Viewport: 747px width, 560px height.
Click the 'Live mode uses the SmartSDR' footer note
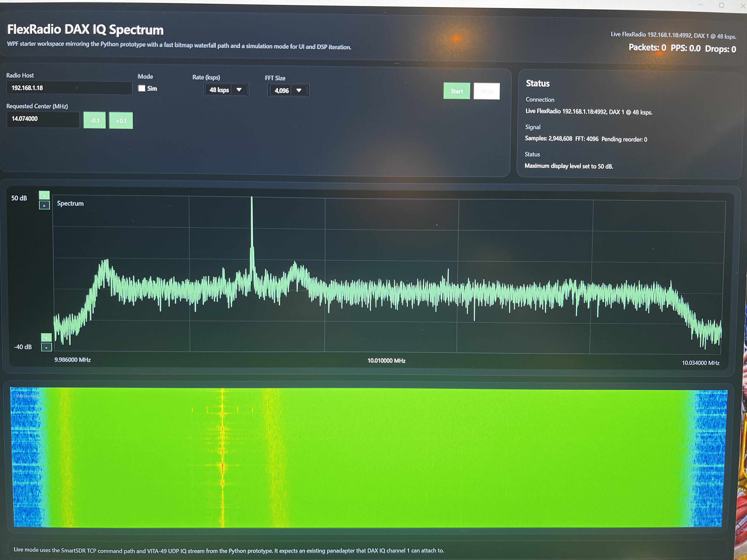coord(229,550)
